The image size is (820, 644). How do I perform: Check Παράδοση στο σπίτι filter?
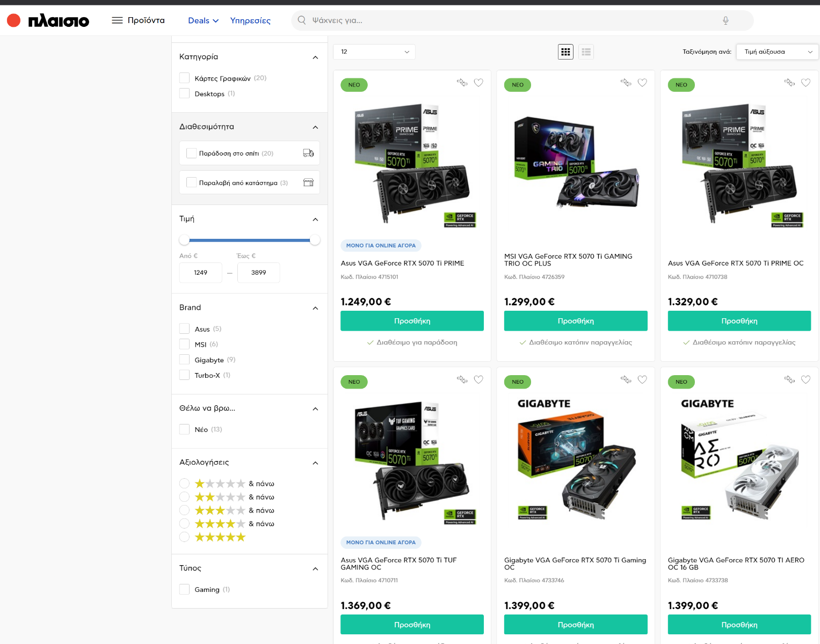(191, 153)
